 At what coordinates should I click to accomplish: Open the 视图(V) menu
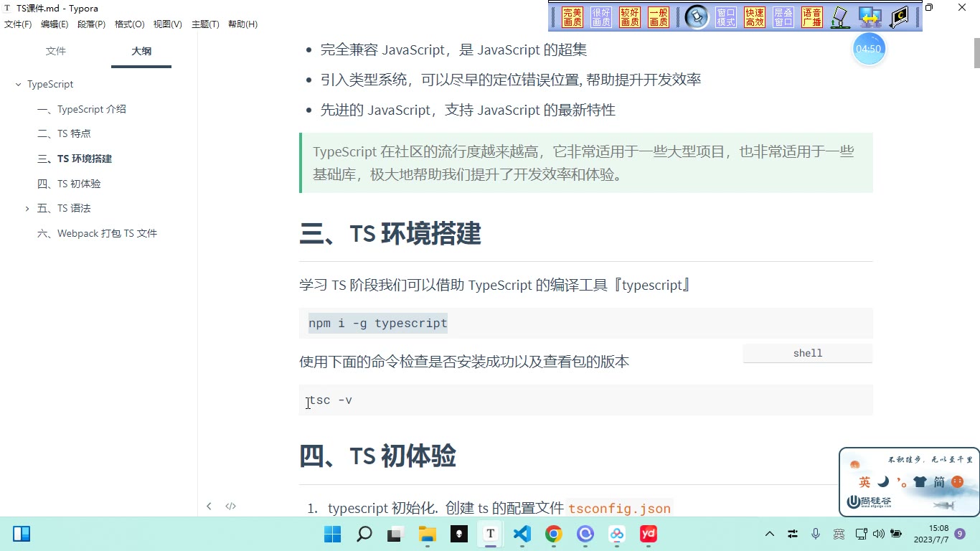click(x=168, y=24)
